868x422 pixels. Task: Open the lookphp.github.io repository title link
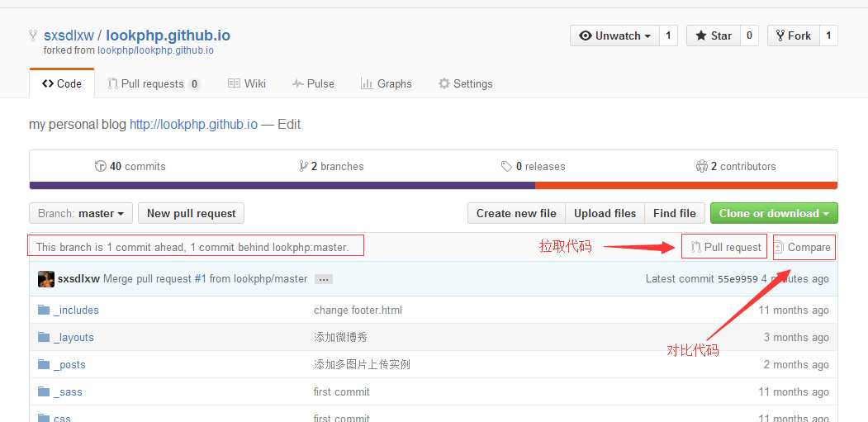(x=168, y=36)
